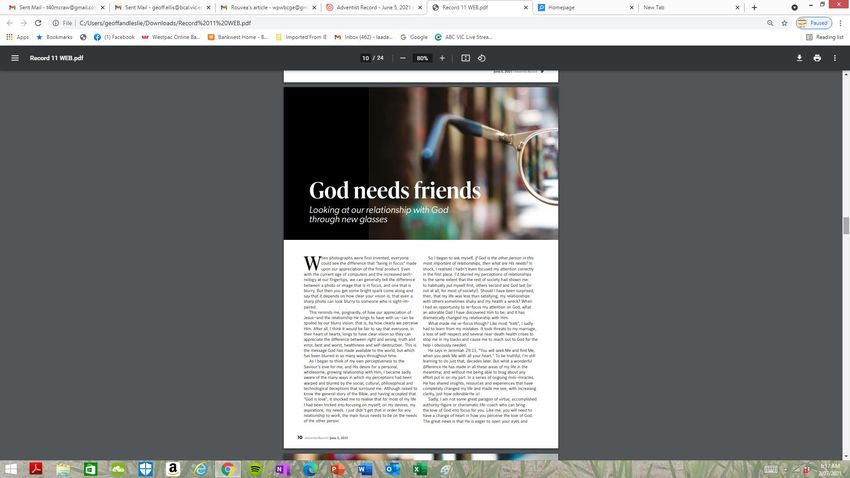Click the PDF vertical scrollbar thumb
Viewport: 850px width, 478px height.
846,225
